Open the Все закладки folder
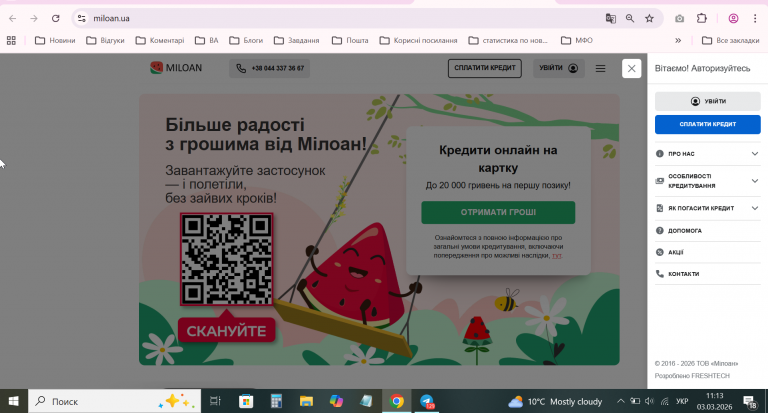The width and height of the screenshot is (768, 413). (730, 41)
